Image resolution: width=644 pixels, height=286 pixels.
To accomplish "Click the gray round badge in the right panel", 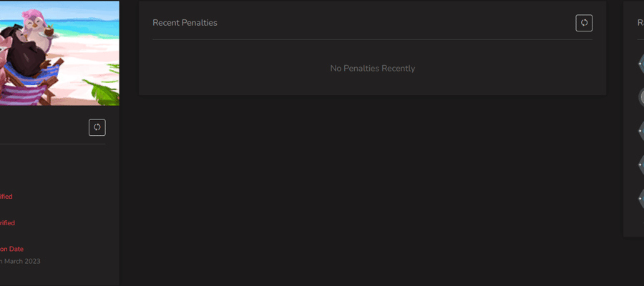I will click(641, 97).
